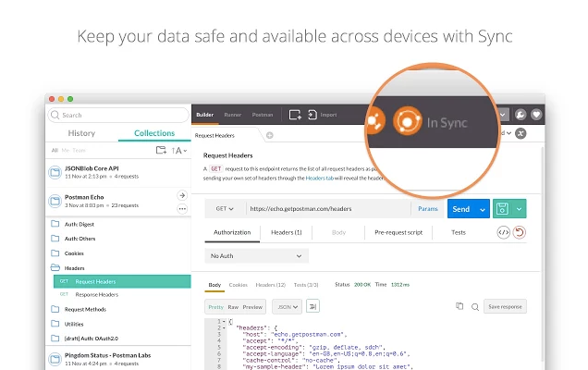
Task: Switch response view to Raw
Action: coord(233,307)
